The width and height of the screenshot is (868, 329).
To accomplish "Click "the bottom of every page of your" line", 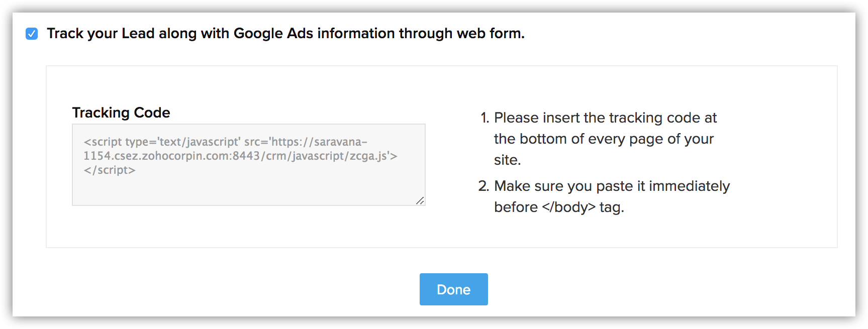I will (604, 139).
